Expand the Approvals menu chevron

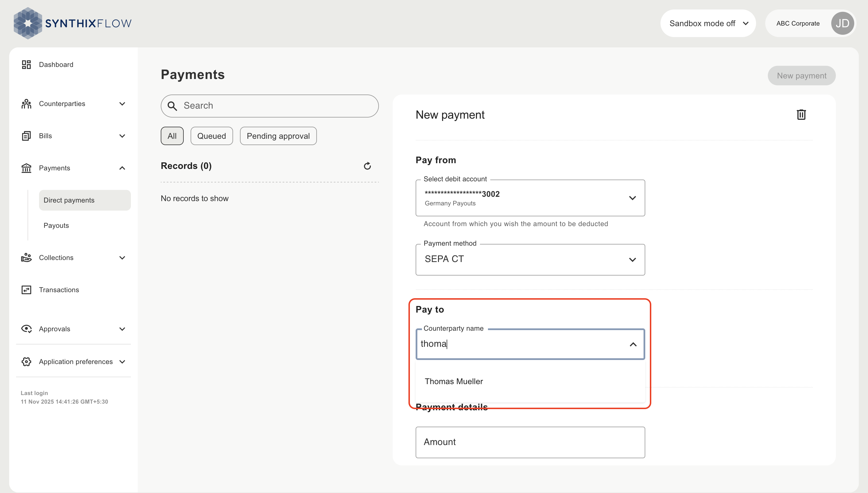[x=123, y=329]
